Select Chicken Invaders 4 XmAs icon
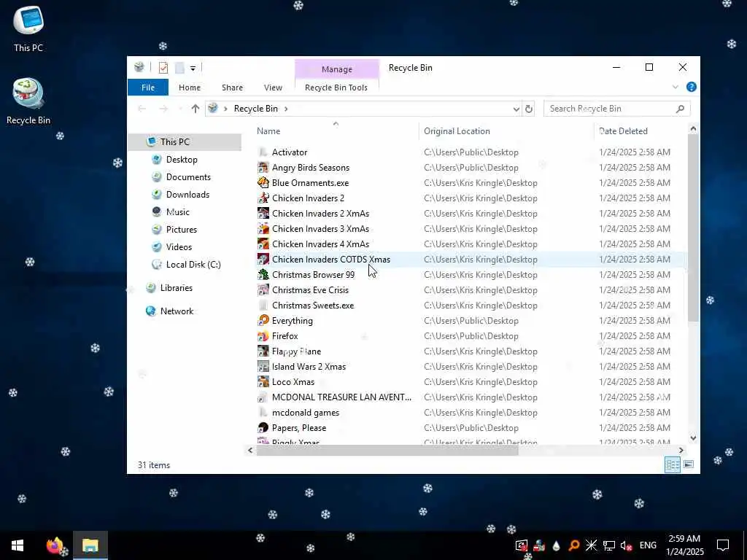The height and width of the screenshot is (560, 747). pyautogui.click(x=263, y=244)
